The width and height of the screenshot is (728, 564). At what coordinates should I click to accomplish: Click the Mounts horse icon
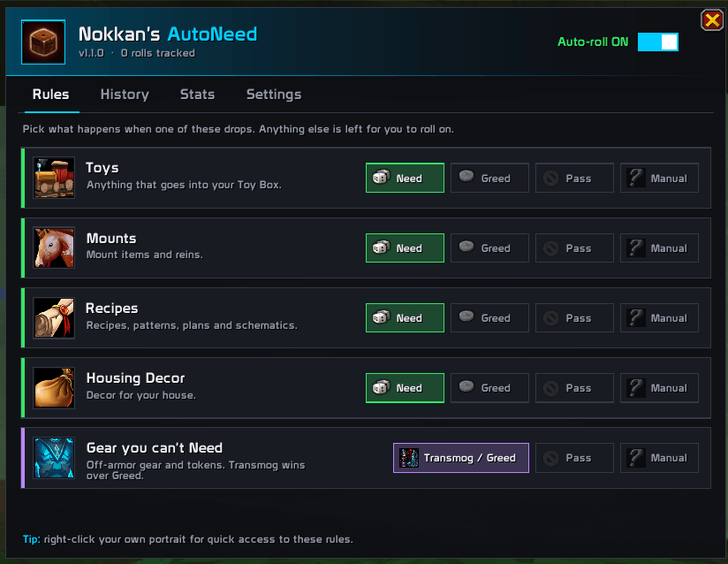[x=54, y=248]
